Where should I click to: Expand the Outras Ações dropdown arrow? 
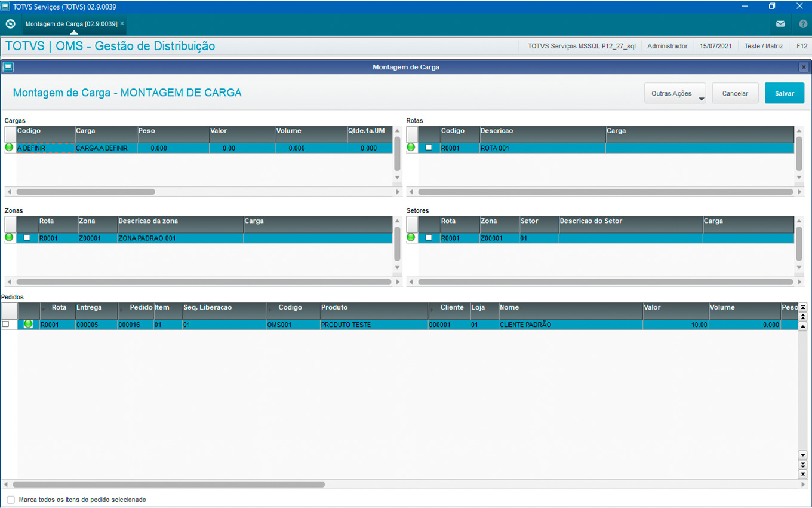click(x=701, y=99)
